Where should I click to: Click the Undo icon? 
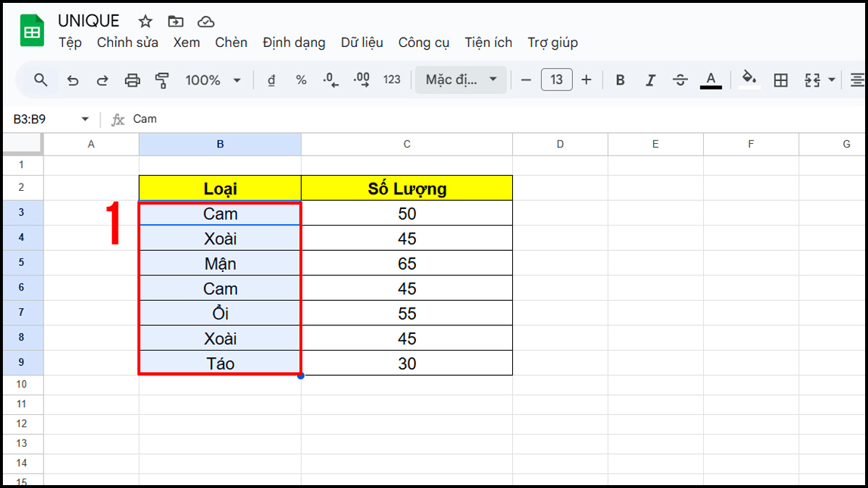72,80
